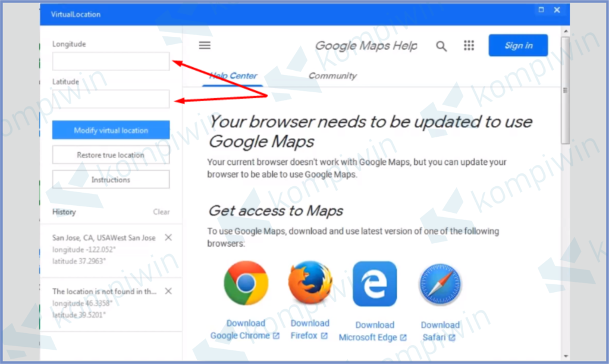Viewport: 609px width, 364px height.
Task: Open the hamburger menu icon
Action: pos(205,45)
